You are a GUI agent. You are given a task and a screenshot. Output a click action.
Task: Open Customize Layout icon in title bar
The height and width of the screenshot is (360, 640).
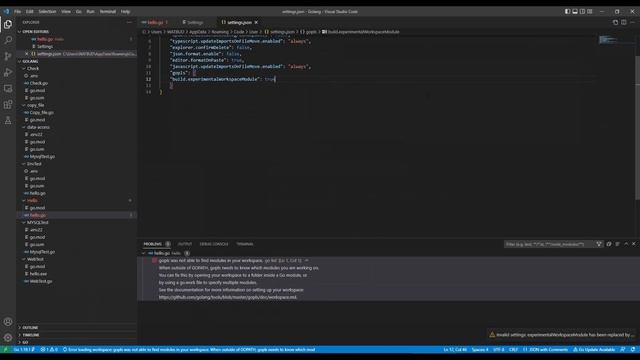tap(590, 11)
